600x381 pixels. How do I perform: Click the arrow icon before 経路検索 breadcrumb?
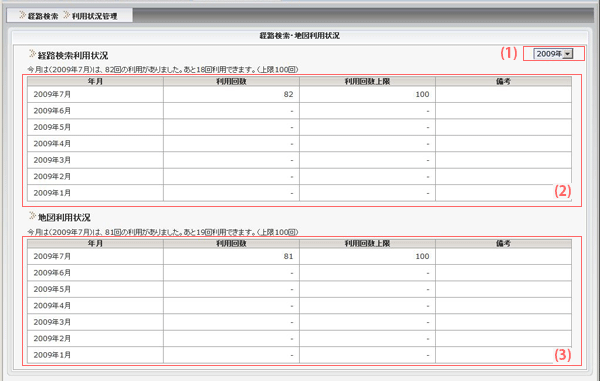pyautogui.click(x=23, y=15)
